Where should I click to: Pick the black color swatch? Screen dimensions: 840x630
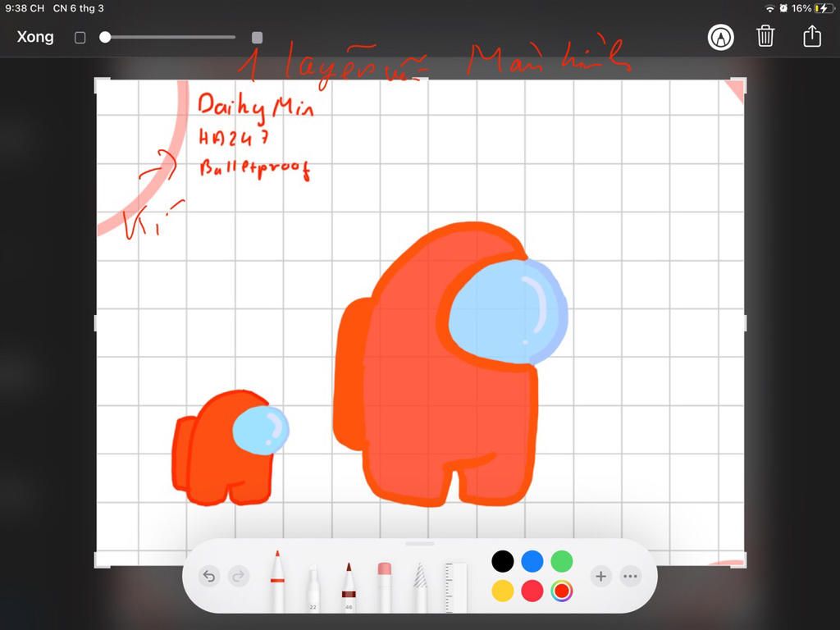[x=503, y=561]
